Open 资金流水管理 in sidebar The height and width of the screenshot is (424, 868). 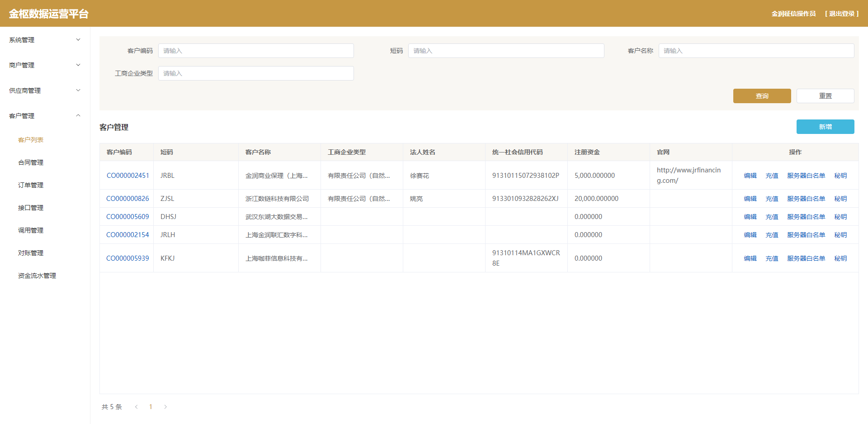37,276
